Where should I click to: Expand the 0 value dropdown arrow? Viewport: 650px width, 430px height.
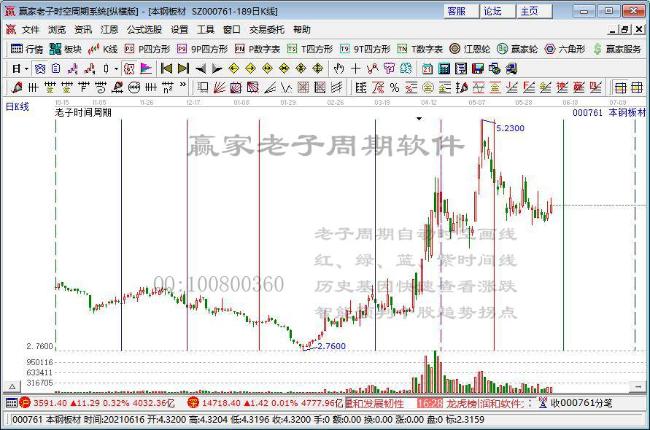(116, 68)
